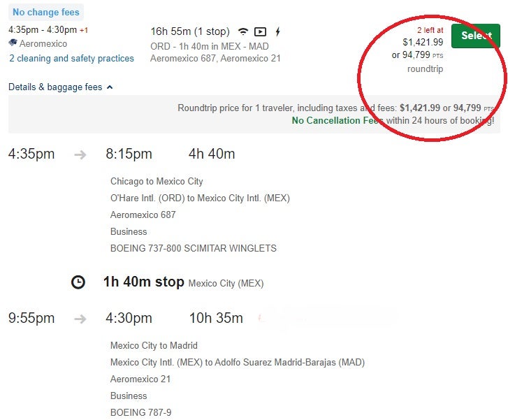Click the 'No change fees' badge
Screen dimensions: 508x420
(x=46, y=13)
